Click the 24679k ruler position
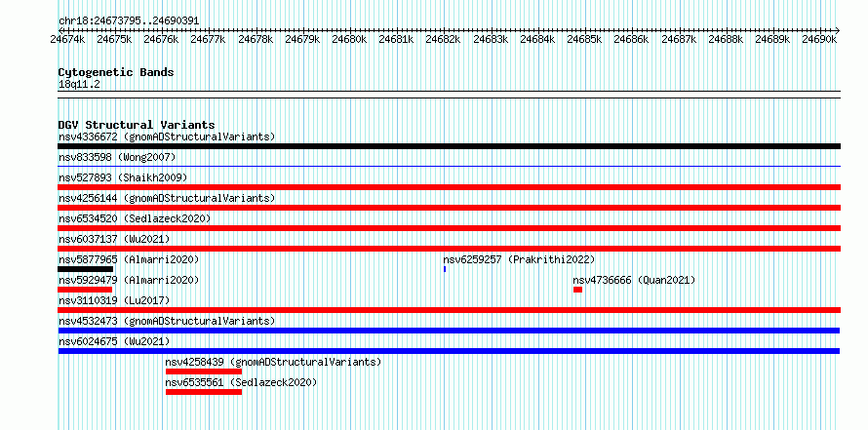Image resolution: width=868 pixels, height=430 pixels. 302,40
